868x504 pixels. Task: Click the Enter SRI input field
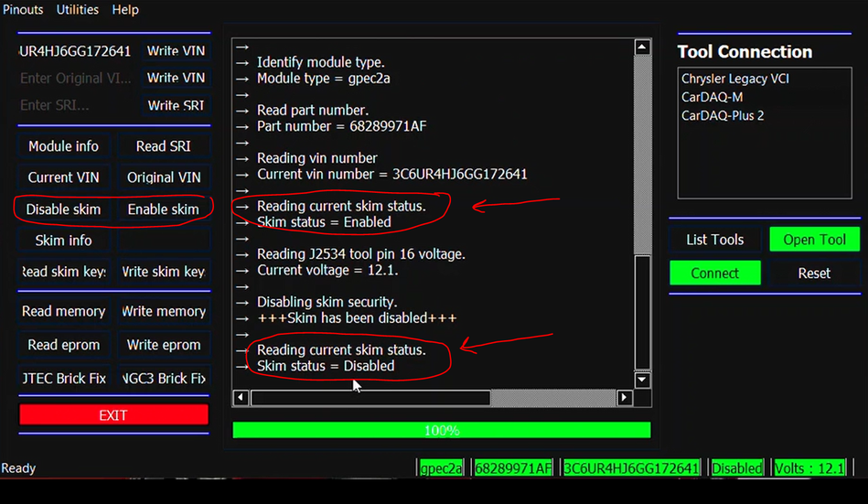[x=77, y=106]
